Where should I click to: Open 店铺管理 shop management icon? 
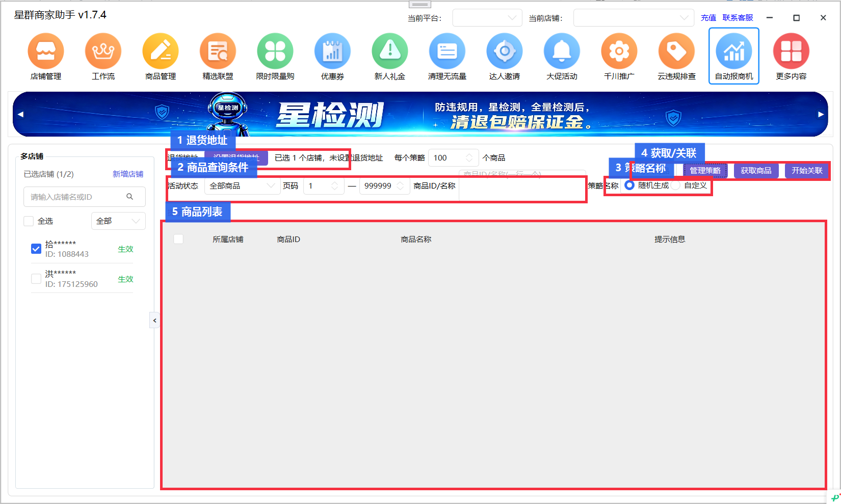coord(46,51)
